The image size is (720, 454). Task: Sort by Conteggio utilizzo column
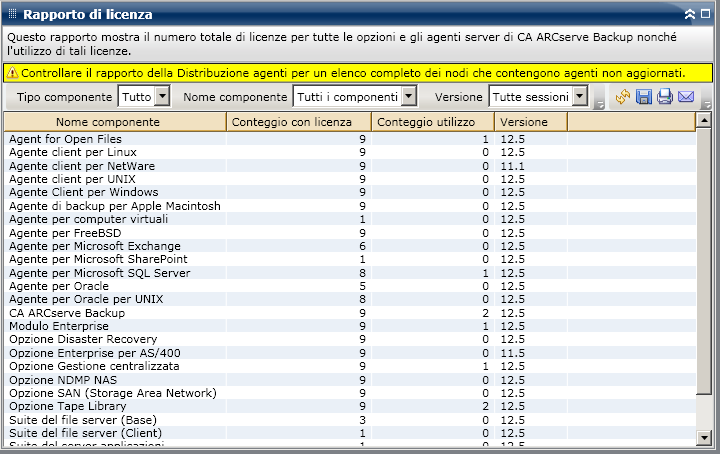433,122
